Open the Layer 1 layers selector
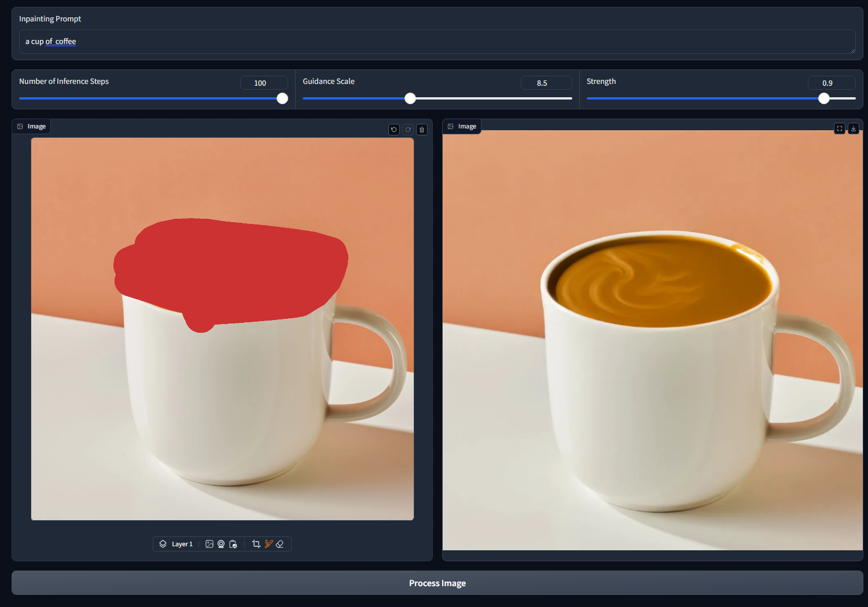Screen dimensions: 868x607 coord(176,544)
